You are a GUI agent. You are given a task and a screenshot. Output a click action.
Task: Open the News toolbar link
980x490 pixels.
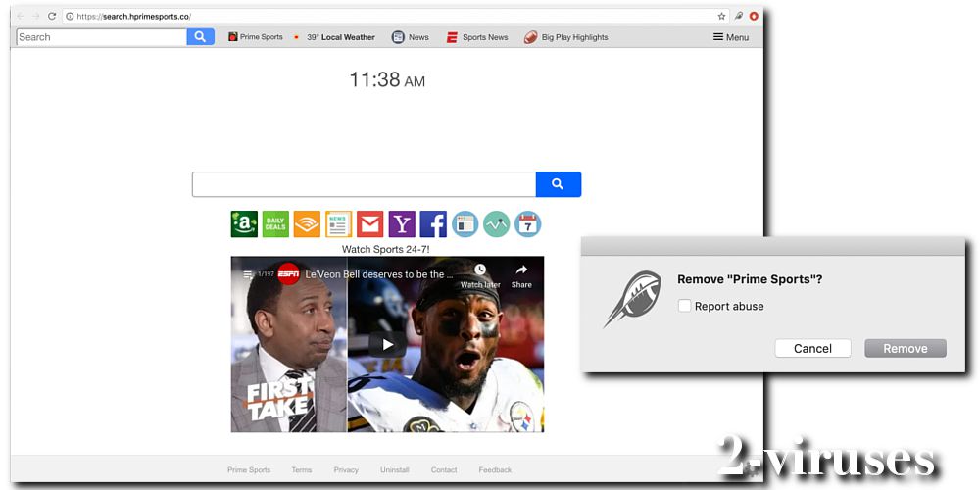coord(411,37)
